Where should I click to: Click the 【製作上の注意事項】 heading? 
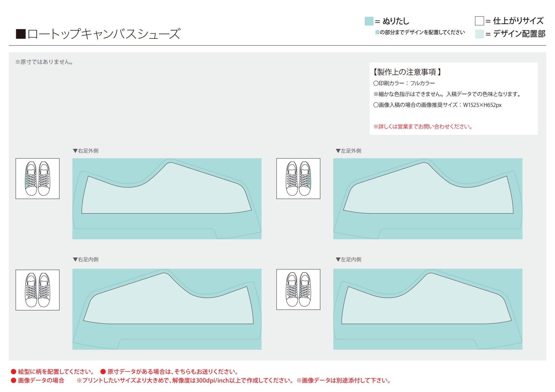point(407,72)
